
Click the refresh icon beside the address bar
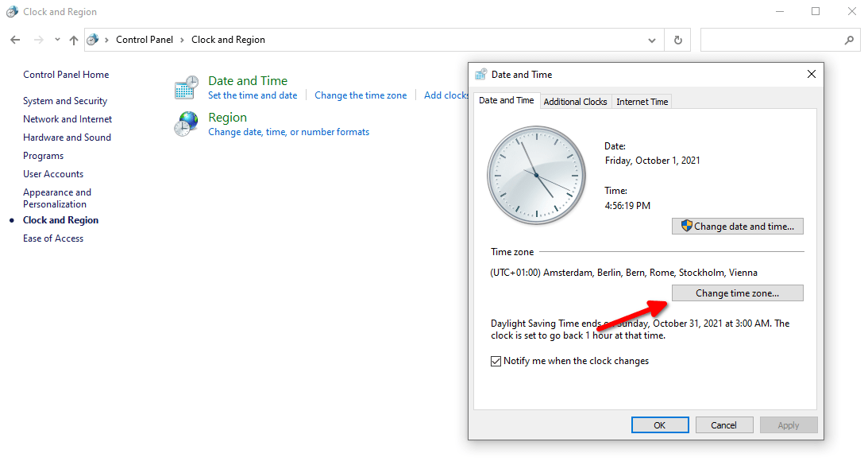[x=677, y=39]
